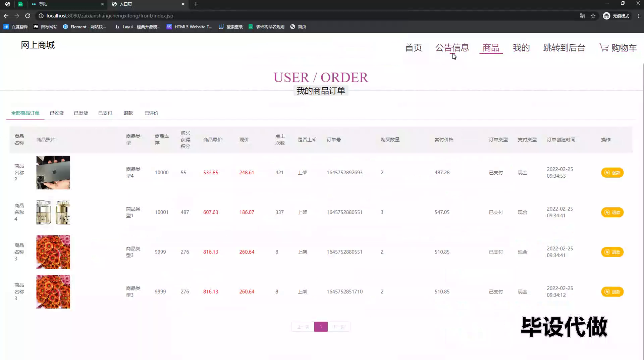This screenshot has height=360, width=644.
Task: Click paid amount 487.28
Action: tap(442, 173)
